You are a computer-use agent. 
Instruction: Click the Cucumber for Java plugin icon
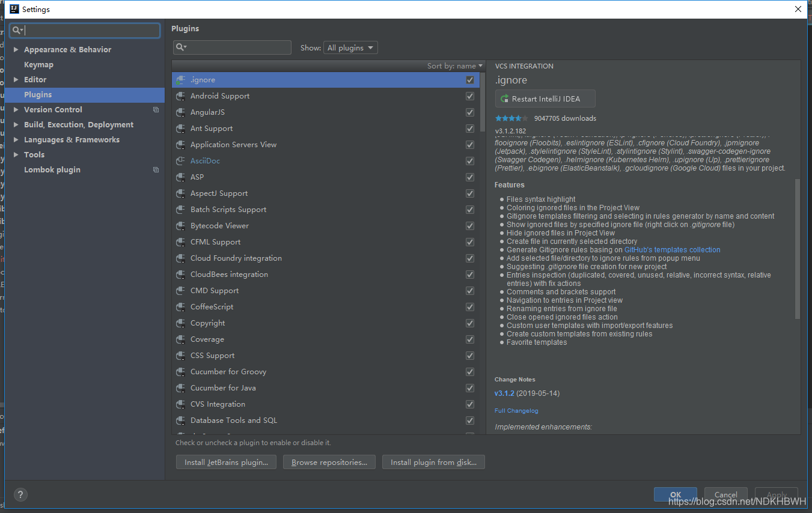tap(180, 388)
